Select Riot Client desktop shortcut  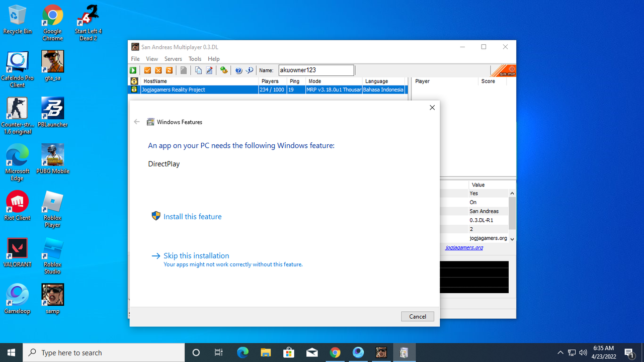point(17,206)
